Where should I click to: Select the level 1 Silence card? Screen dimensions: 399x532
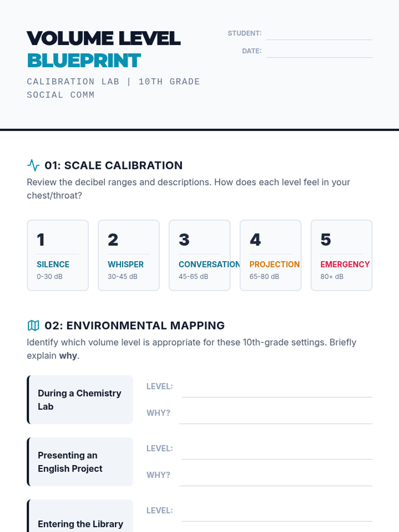coord(58,255)
